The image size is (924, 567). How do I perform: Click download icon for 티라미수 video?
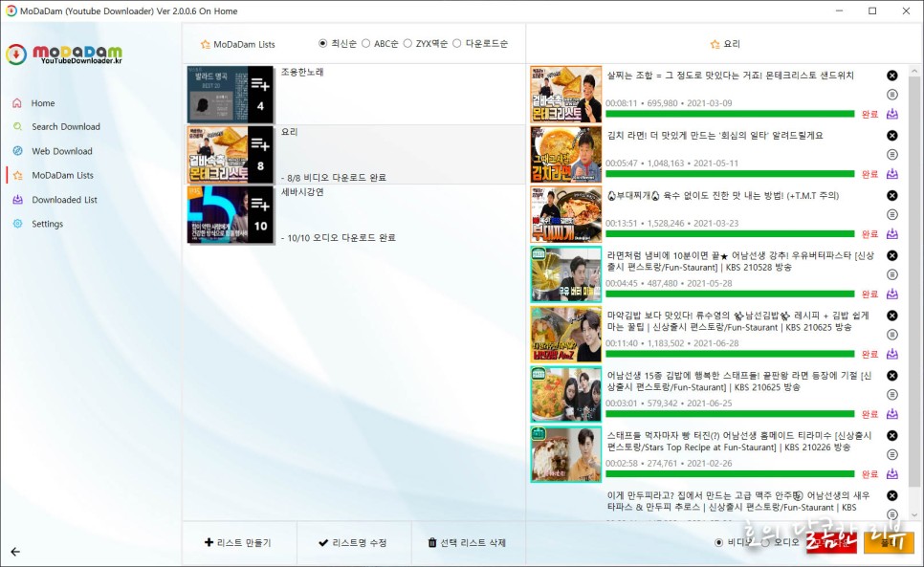(x=892, y=474)
